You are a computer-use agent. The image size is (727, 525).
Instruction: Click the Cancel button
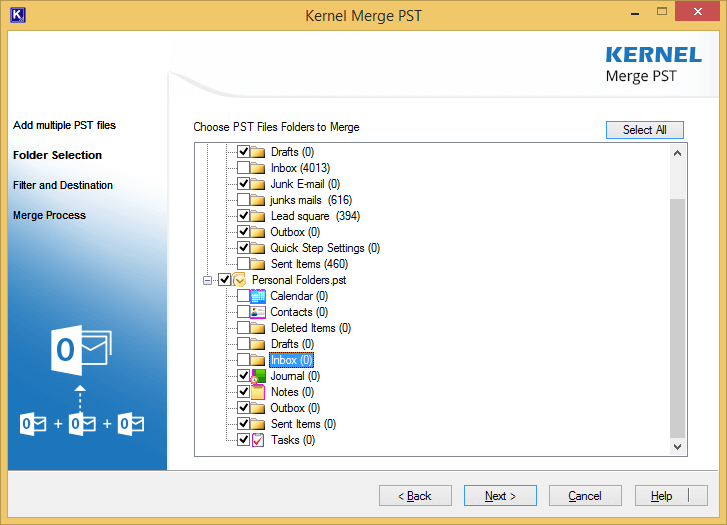(x=585, y=496)
